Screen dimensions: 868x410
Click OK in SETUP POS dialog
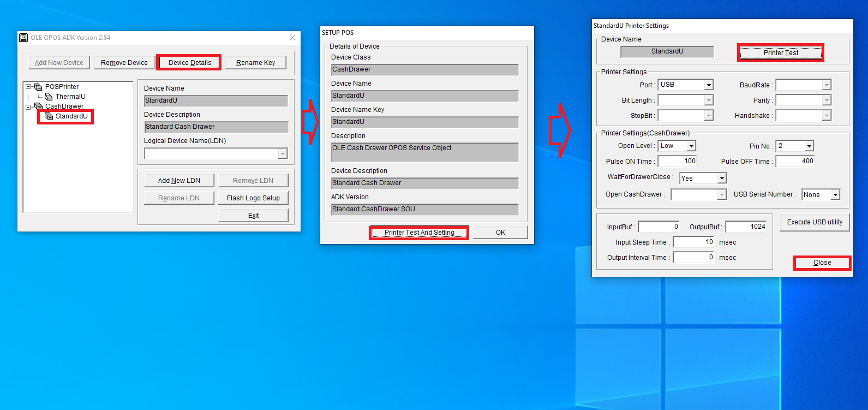pos(500,233)
